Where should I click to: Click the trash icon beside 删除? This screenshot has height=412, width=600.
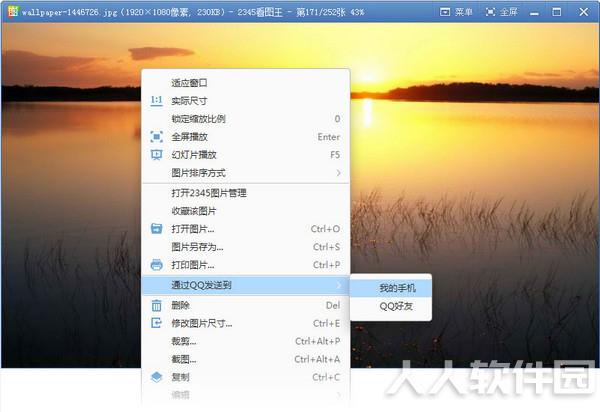pos(157,305)
